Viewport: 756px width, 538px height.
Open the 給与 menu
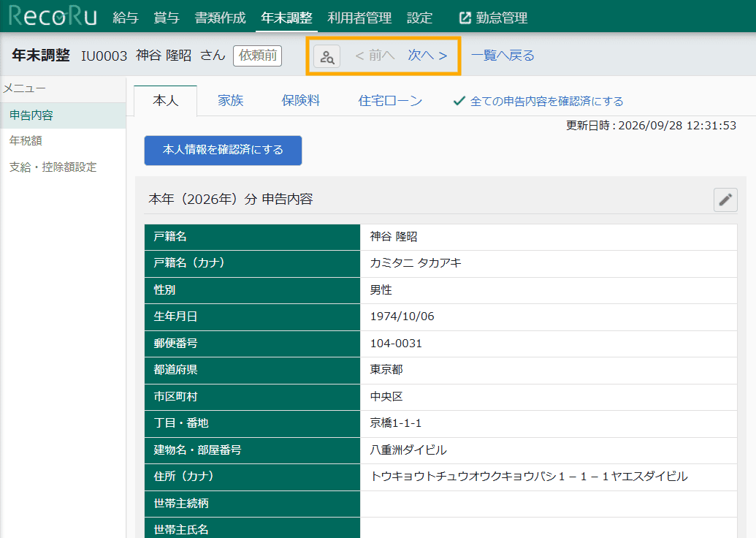point(126,18)
